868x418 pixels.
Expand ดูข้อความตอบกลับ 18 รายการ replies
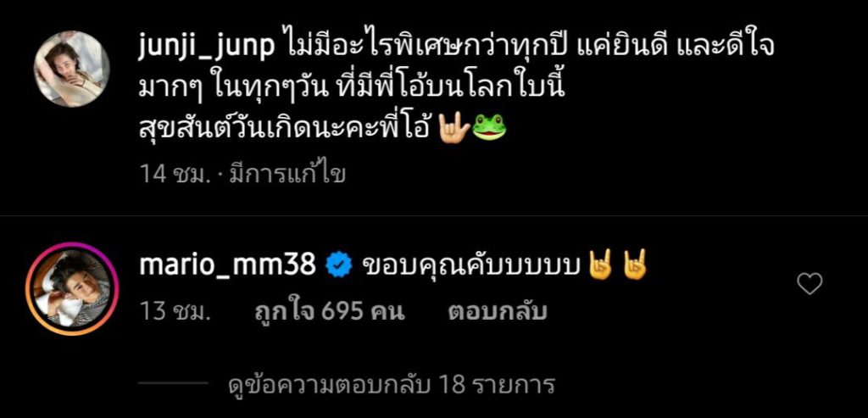click(x=392, y=384)
